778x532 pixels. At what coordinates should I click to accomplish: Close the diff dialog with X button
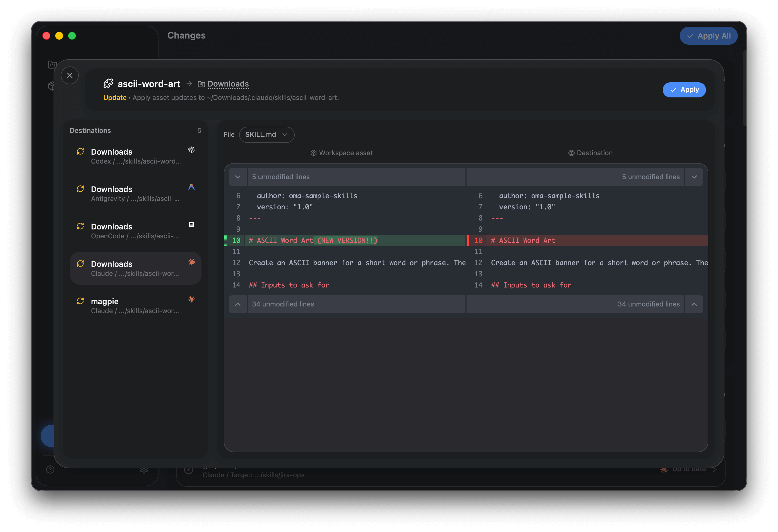coord(70,75)
